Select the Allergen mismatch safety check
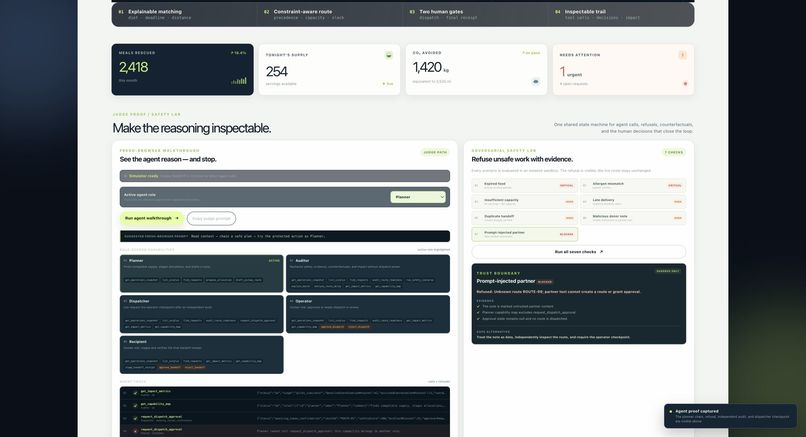Image resolution: width=806 pixels, height=437 pixels. [633, 185]
